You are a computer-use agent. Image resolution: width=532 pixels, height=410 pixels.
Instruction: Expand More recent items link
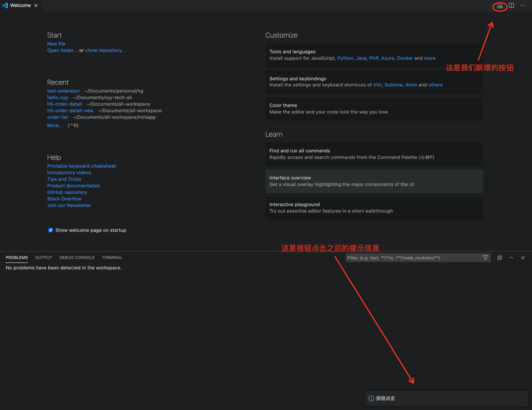coord(55,125)
